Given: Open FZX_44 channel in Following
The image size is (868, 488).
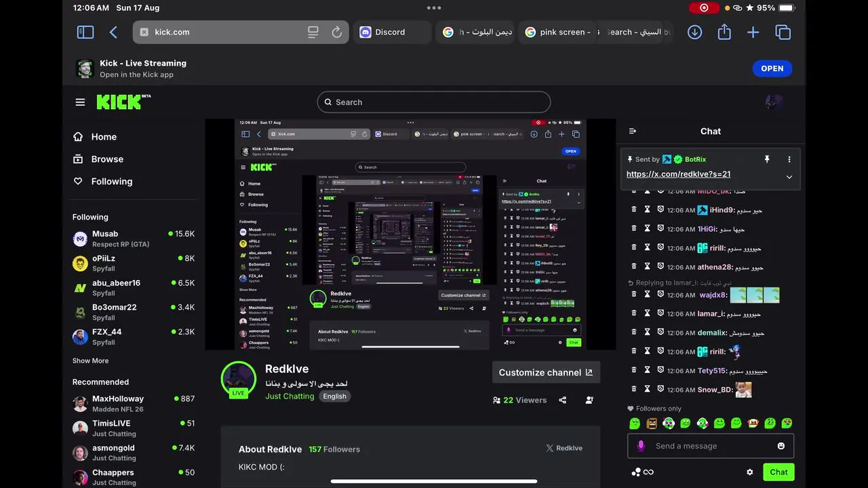Looking at the screenshot, I should (133, 336).
